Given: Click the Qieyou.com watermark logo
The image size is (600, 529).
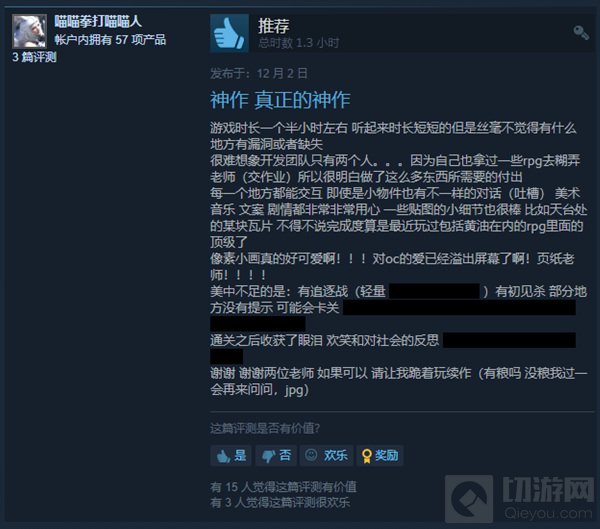Looking at the screenshot, I should [520, 499].
